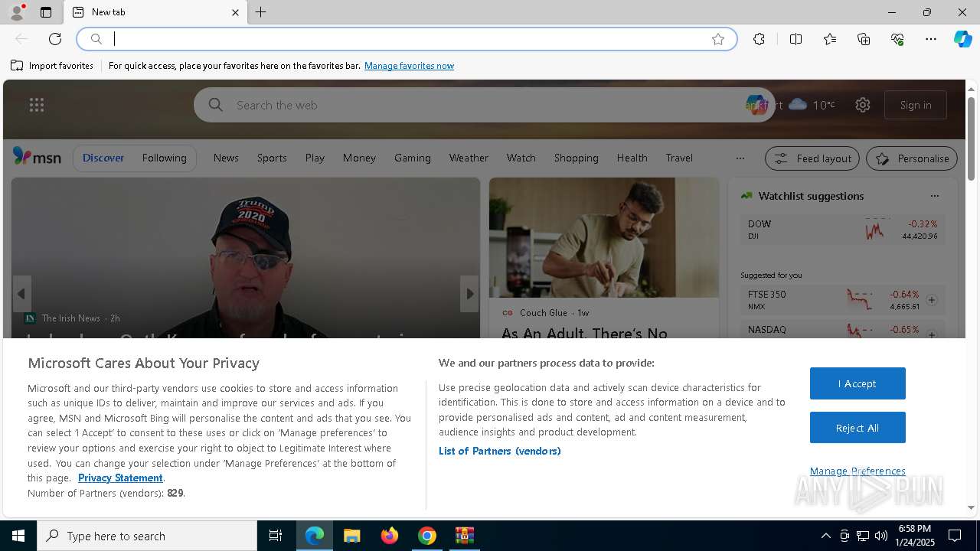Open the Travel category
The width and height of the screenshot is (980, 551).
click(x=679, y=158)
